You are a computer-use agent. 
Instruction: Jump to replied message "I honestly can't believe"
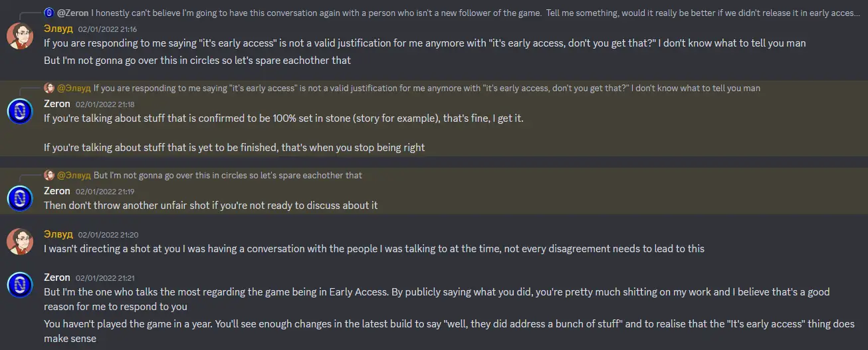(x=465, y=13)
